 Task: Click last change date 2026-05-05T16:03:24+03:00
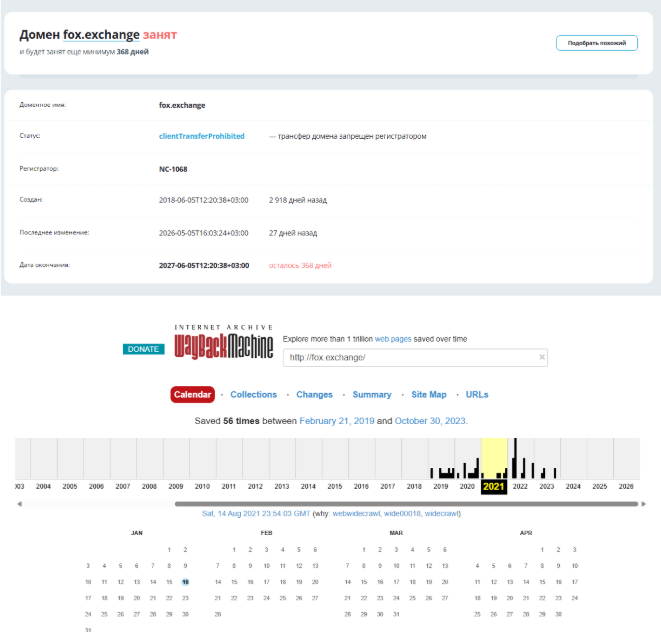[204, 233]
